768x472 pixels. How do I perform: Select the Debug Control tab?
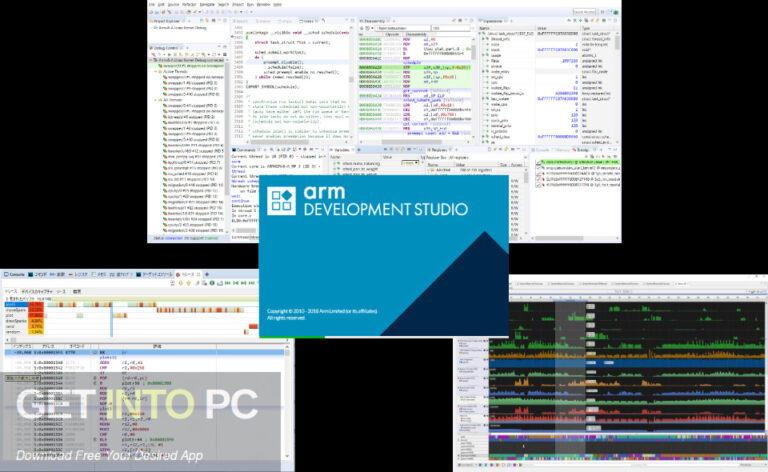[166, 48]
